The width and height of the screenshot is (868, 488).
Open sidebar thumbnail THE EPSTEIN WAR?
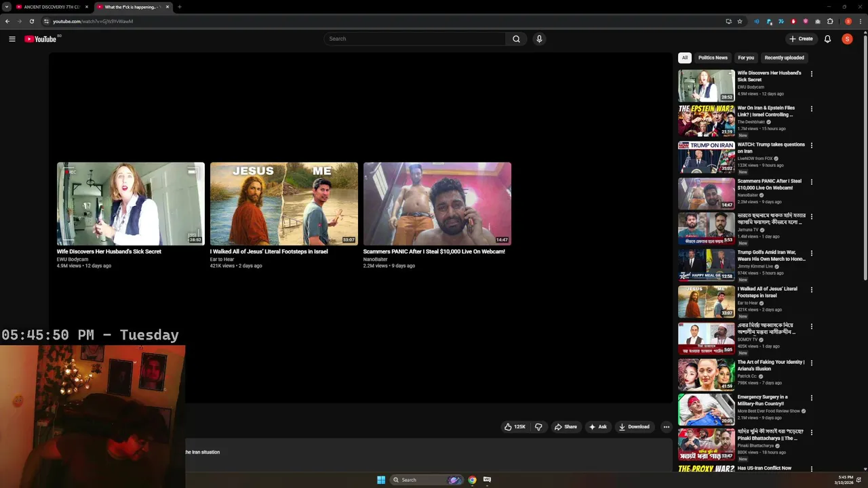click(706, 121)
